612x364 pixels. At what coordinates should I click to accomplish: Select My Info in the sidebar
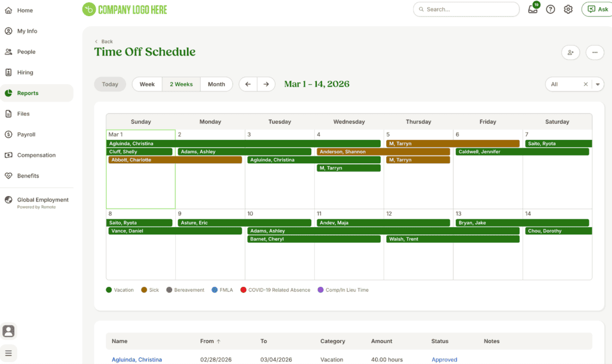[26, 30]
